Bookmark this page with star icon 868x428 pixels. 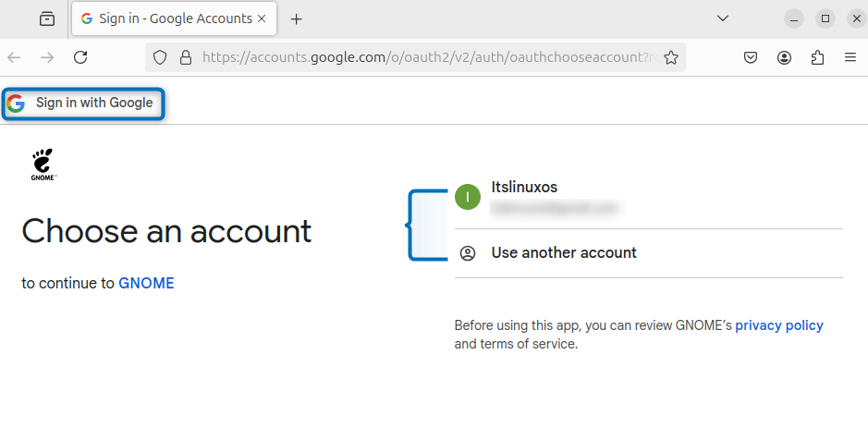[x=671, y=57]
